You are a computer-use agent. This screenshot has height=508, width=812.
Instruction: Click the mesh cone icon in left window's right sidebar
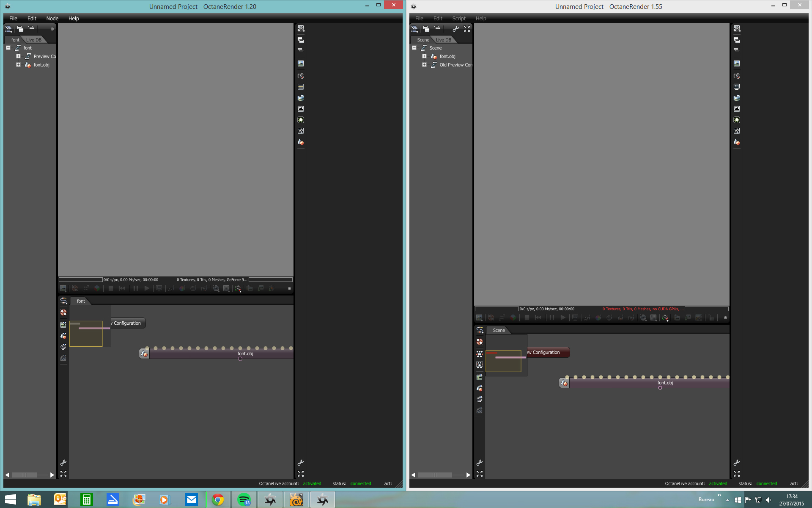(x=301, y=142)
